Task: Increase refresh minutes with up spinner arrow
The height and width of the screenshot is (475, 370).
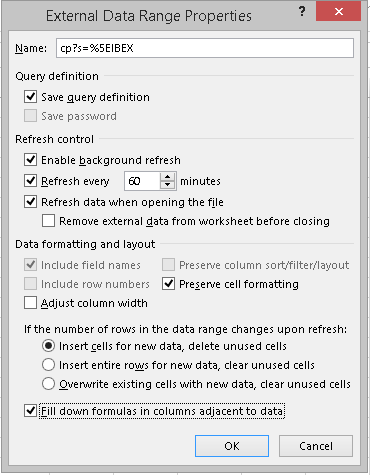Action: click(x=168, y=177)
